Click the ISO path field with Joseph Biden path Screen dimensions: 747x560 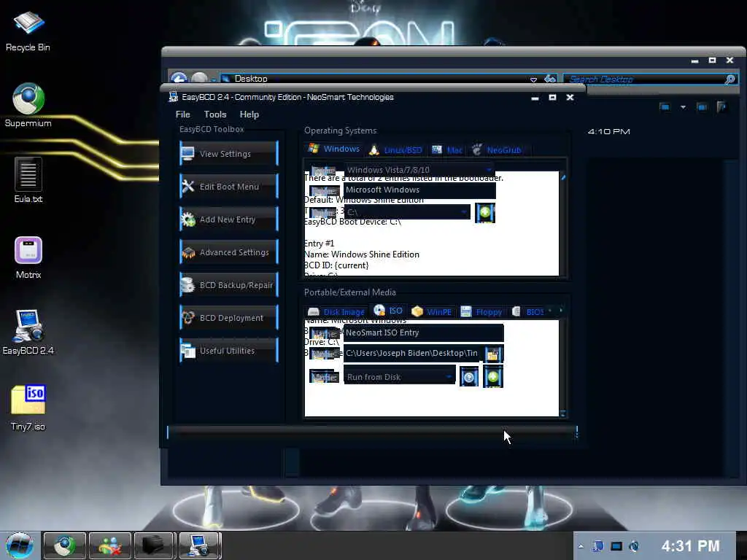[x=413, y=353]
